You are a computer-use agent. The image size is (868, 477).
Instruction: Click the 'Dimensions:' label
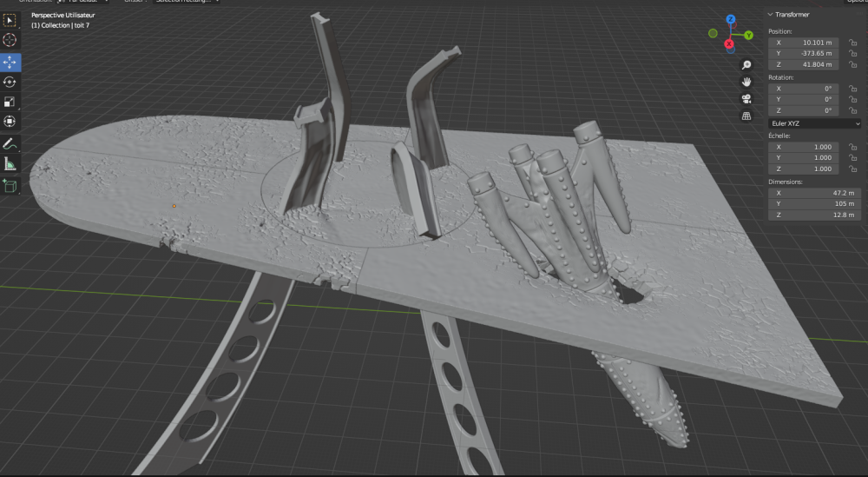(785, 182)
